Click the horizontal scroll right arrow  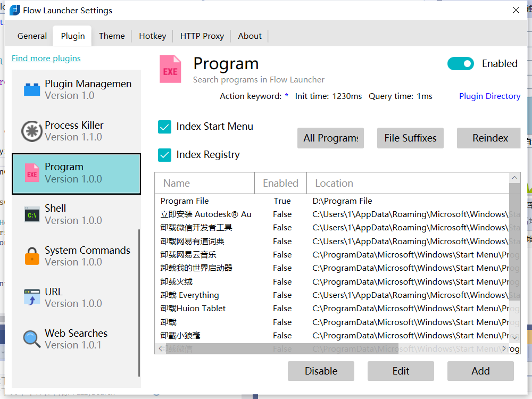pos(504,348)
